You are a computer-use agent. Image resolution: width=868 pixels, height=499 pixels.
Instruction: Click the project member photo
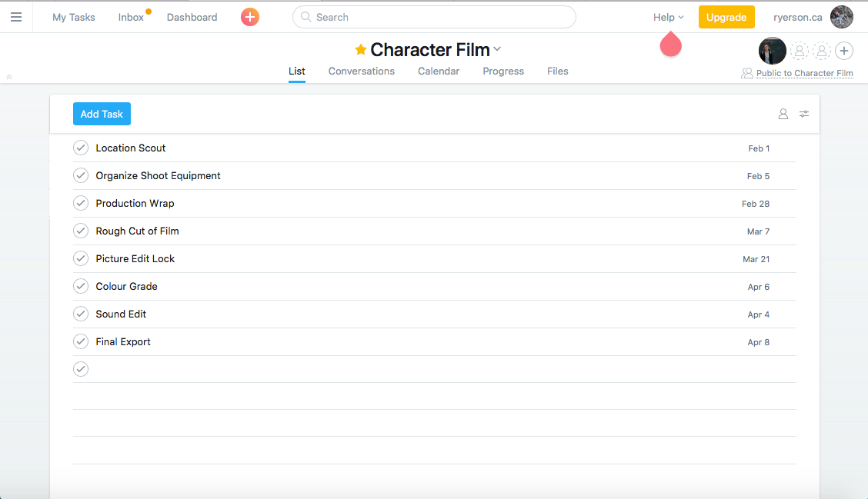(x=773, y=51)
